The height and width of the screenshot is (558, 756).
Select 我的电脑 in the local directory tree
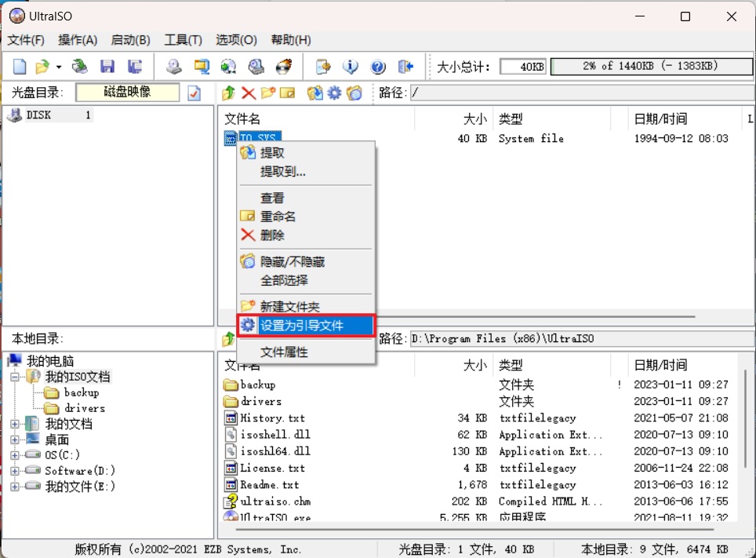click(x=50, y=361)
